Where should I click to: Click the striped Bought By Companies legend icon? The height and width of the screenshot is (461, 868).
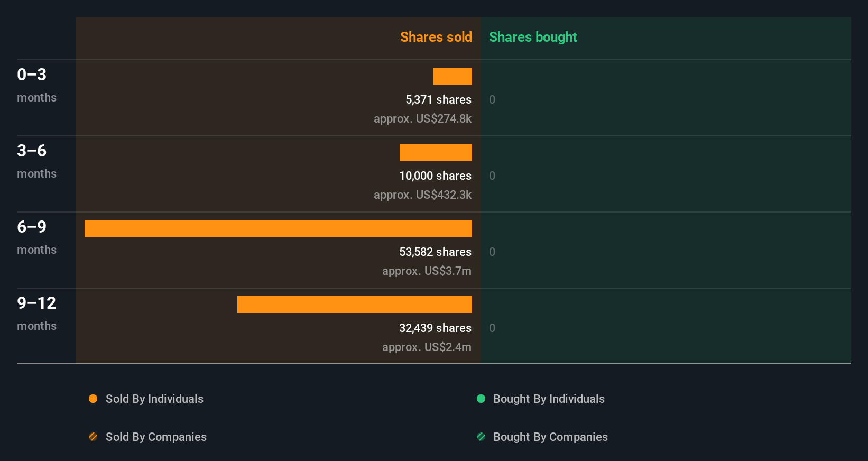481,437
